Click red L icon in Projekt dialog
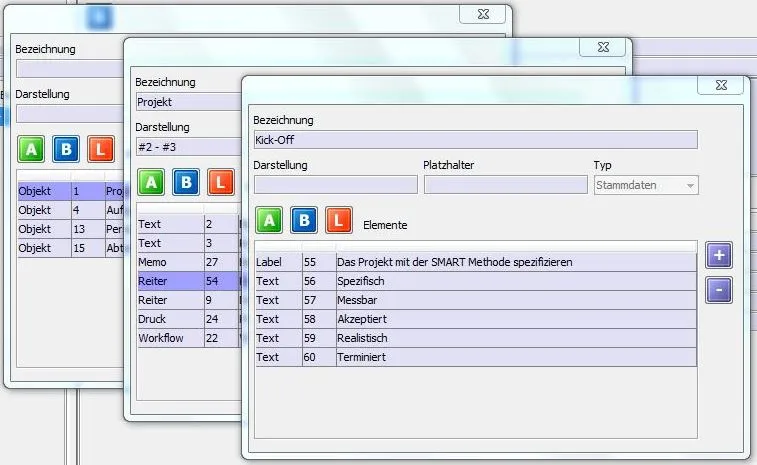Viewport: 757px width, 465px height. coord(220,182)
